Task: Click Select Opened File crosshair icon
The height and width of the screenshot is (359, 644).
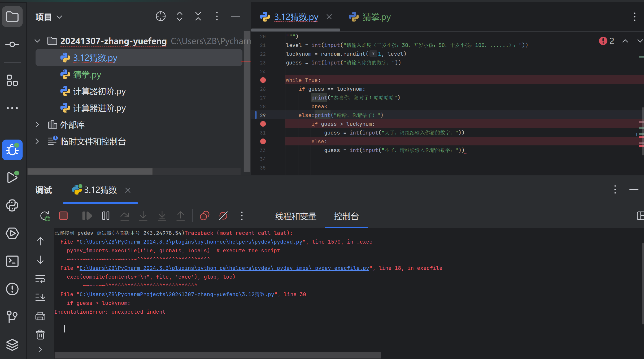Action: coord(160,16)
